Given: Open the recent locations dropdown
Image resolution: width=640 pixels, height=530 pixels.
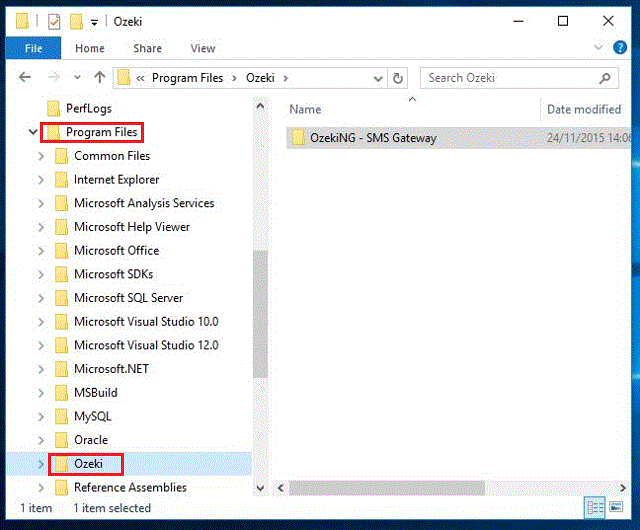Looking at the screenshot, I should pos(77,77).
